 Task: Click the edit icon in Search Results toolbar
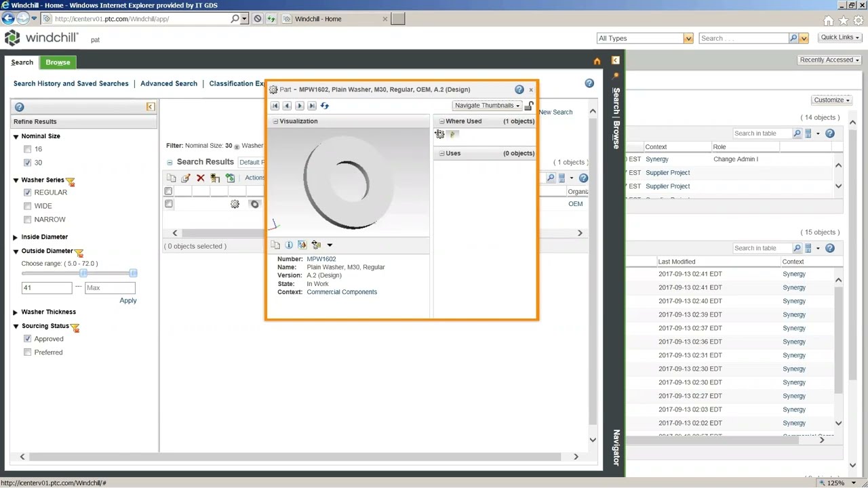tap(186, 178)
